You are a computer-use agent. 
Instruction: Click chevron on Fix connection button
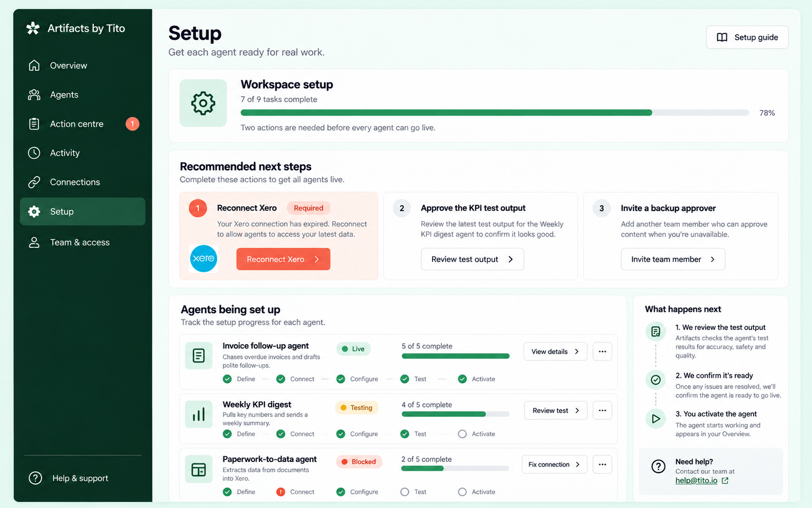pyautogui.click(x=578, y=464)
